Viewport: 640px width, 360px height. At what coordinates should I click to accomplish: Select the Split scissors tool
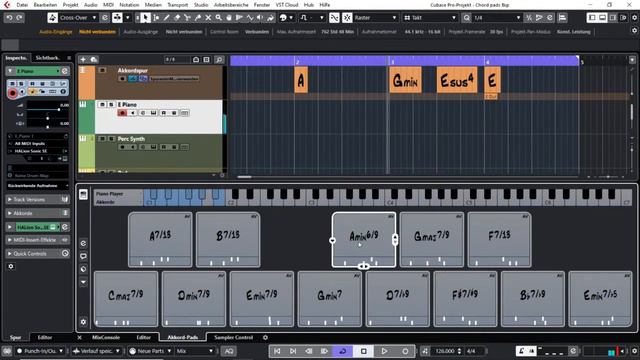point(187,18)
